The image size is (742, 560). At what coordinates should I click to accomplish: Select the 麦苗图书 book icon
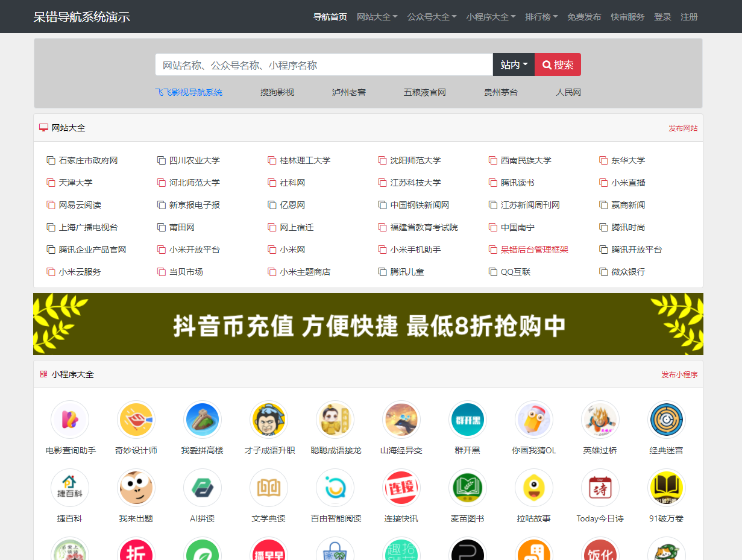(x=468, y=488)
